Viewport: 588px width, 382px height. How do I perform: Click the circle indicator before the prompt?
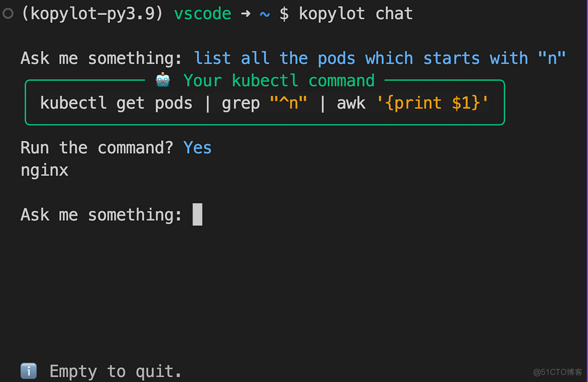[8, 13]
